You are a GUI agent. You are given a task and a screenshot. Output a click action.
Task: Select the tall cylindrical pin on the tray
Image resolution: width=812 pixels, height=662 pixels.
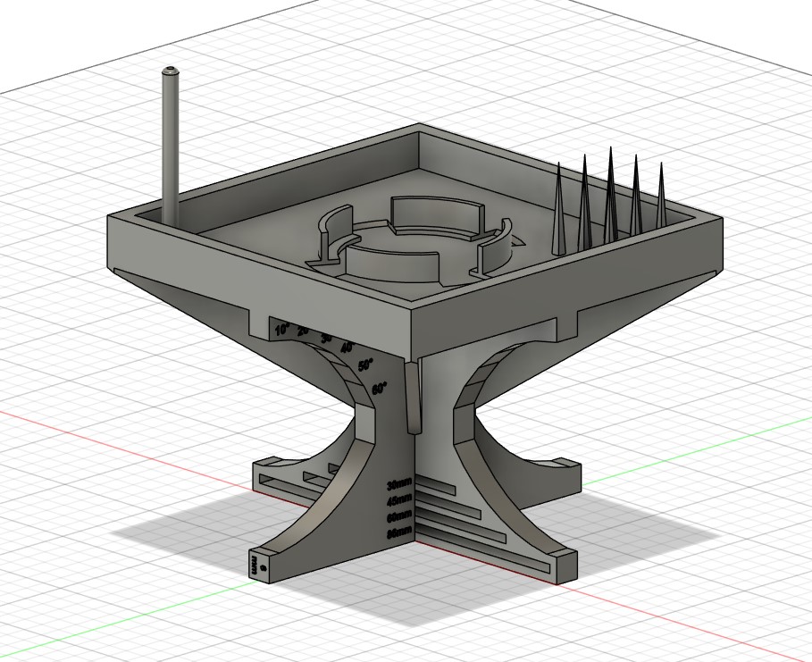171,147
